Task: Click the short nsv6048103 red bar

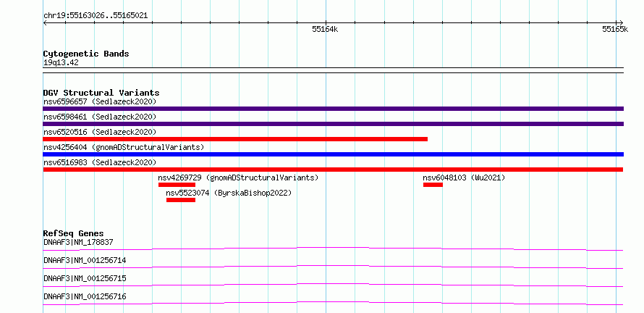Action: (x=433, y=185)
